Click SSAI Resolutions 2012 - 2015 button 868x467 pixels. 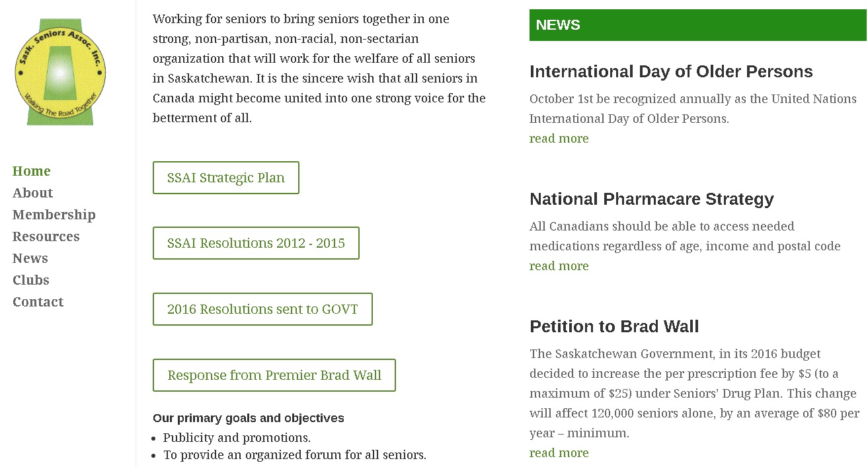[256, 243]
